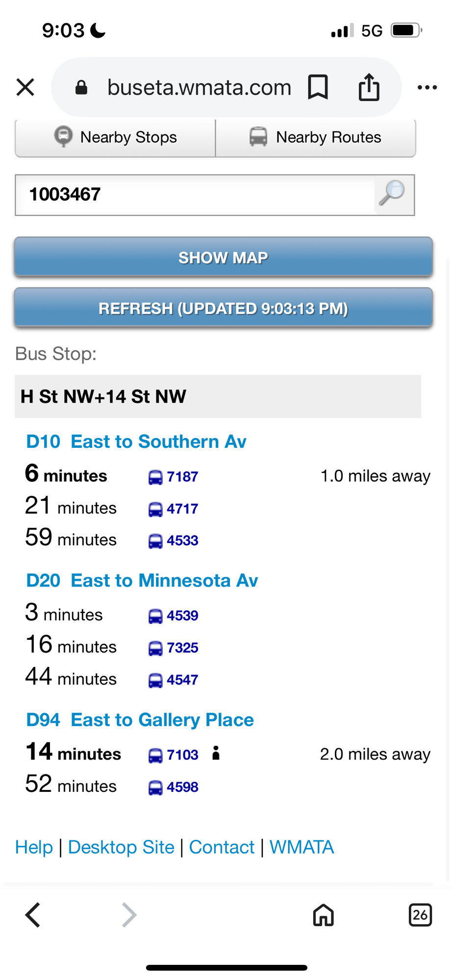Tap the bus icon for vehicle 4539
Screen dimensions: 453x980
(x=155, y=616)
